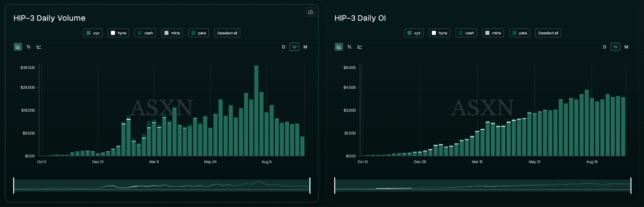644x207 pixels.
Task: Toggle para series in Daily OI legend
Action: tap(519, 33)
